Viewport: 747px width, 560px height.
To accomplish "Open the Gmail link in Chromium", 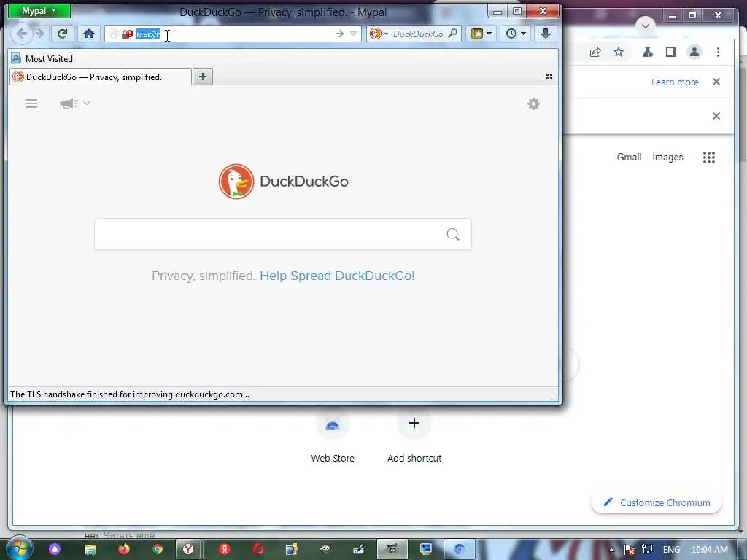I will tap(629, 157).
